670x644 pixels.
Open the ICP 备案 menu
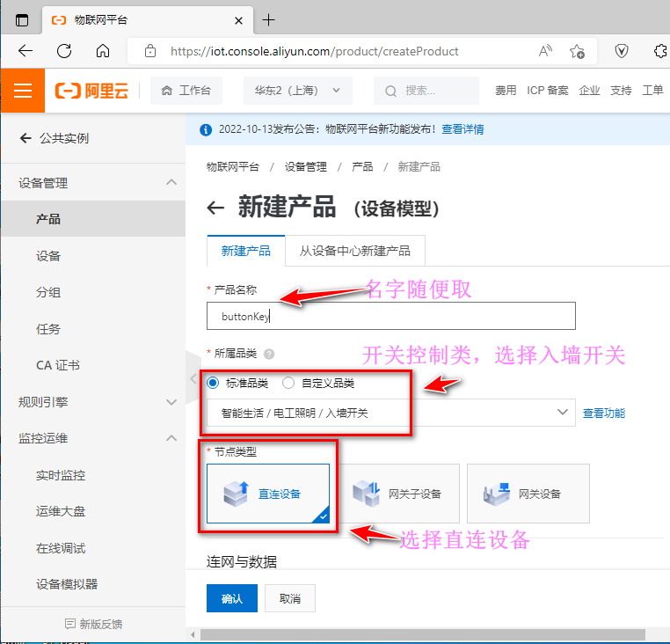(548, 91)
